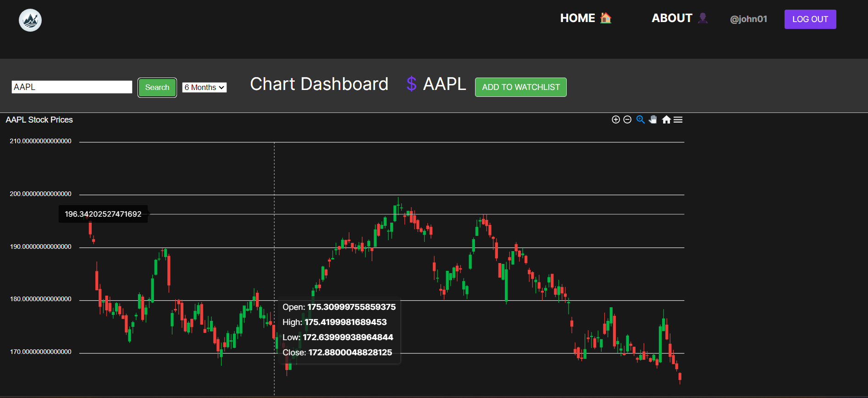Click the green Search button

point(157,87)
